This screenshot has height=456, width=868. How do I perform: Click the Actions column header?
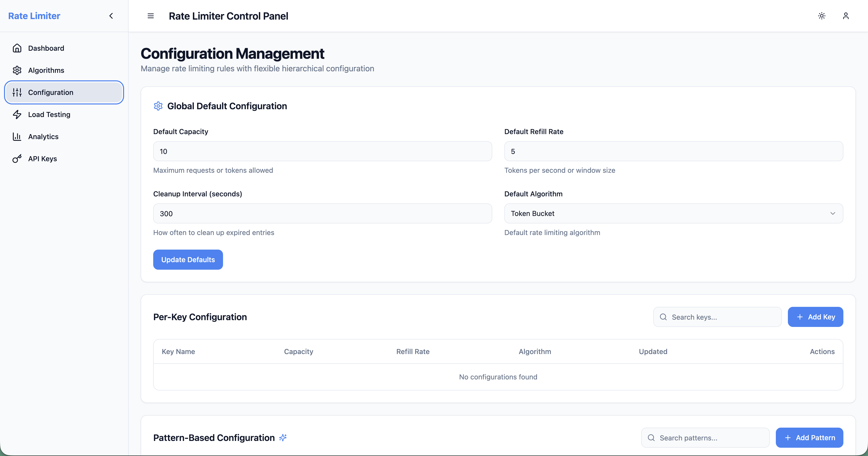[822, 352]
